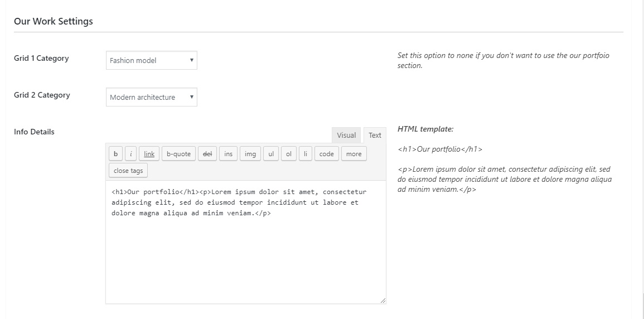Insert a hyperlink with the link button
Viewport: 644px width, 319px height.
(x=149, y=154)
